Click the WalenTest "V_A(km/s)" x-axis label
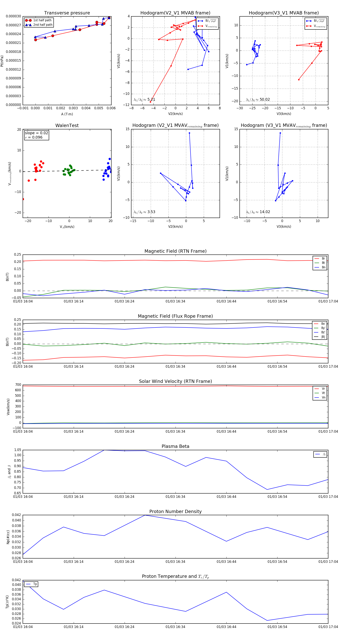 tap(67, 227)
